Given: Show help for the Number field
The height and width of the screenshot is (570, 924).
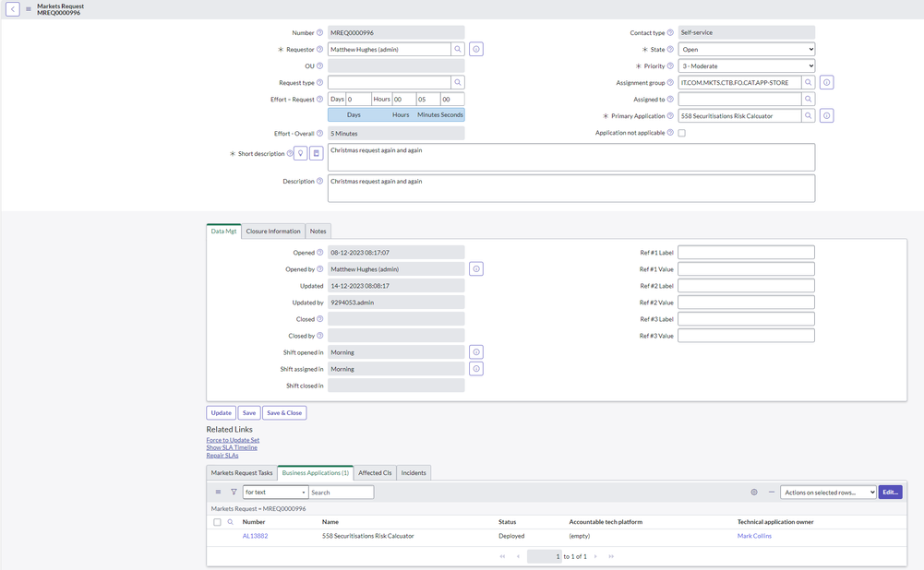Looking at the screenshot, I should coord(320,33).
